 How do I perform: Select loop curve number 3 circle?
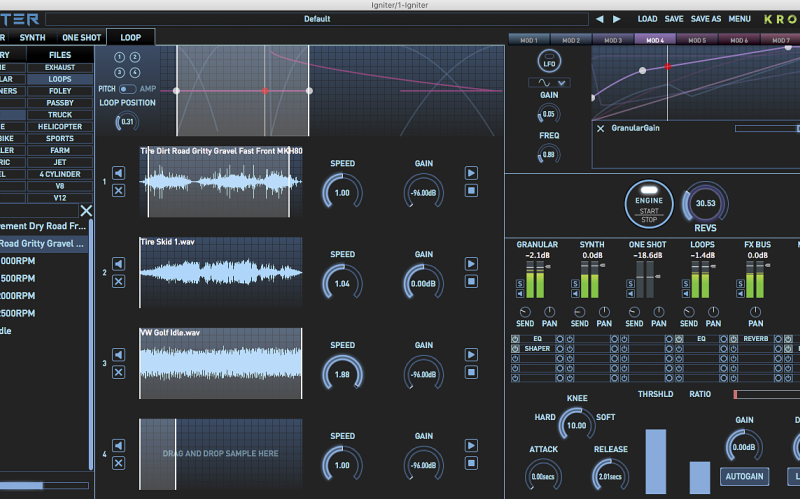point(119,72)
